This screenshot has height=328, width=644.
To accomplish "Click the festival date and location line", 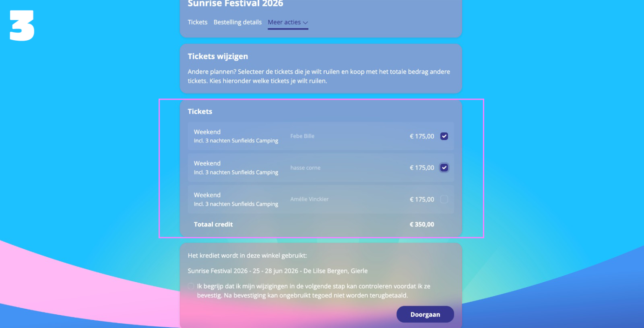I will (278, 271).
